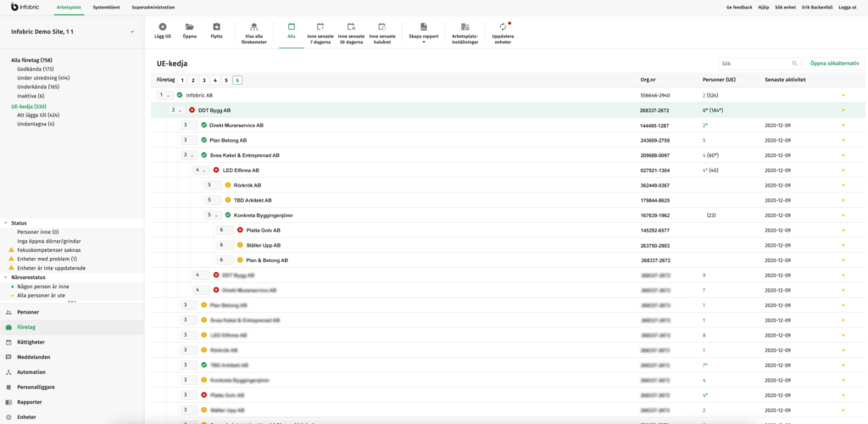
Task: Select the Alla calendar filter
Action: (x=292, y=26)
